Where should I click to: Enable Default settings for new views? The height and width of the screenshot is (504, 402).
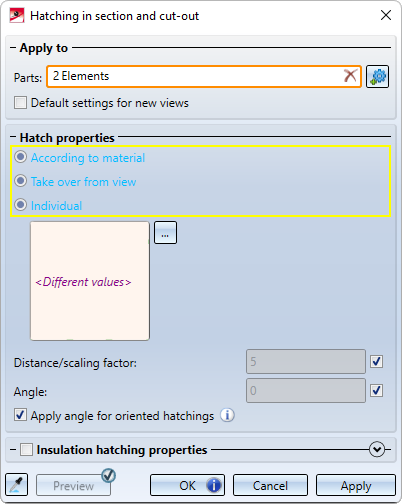20,103
